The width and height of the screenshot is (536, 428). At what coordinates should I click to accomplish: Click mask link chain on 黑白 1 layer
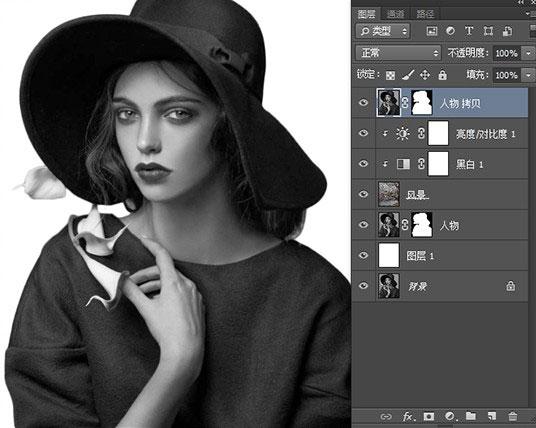(421, 164)
